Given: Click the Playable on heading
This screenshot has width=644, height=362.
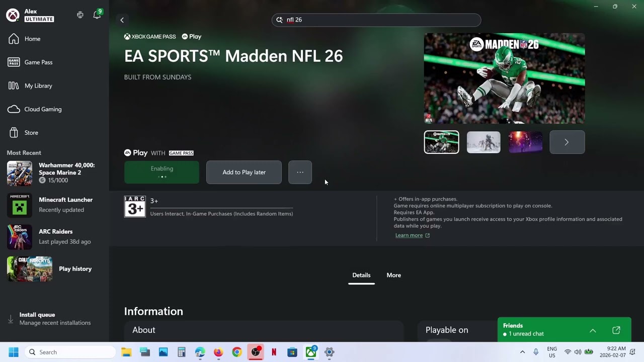Looking at the screenshot, I should coord(447,330).
